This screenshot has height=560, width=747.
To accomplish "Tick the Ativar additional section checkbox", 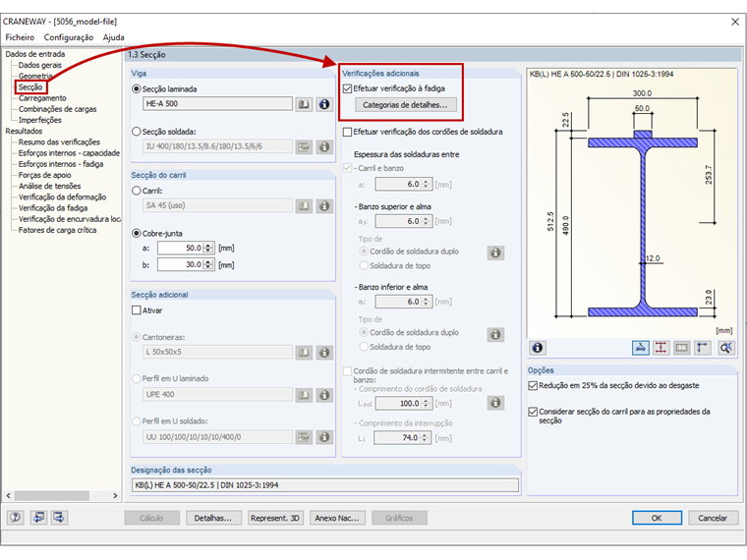I will pyautogui.click(x=137, y=310).
